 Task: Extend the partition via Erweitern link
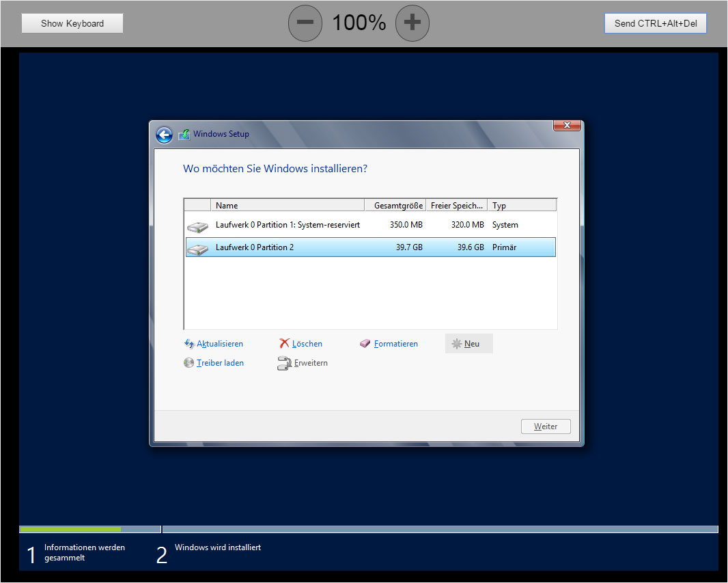(x=311, y=363)
